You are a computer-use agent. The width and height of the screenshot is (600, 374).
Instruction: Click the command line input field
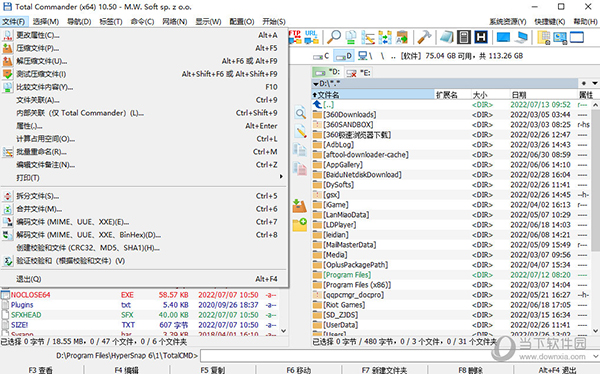tap(395, 356)
